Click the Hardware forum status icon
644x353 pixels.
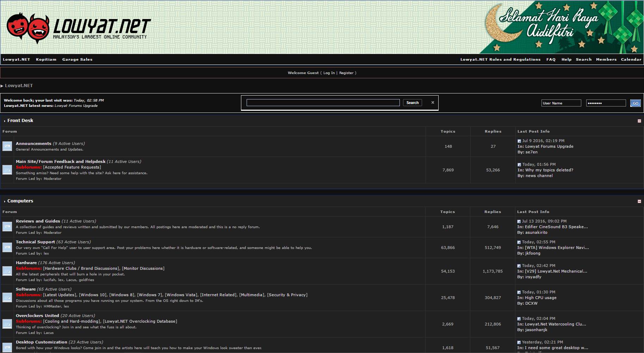point(7,271)
